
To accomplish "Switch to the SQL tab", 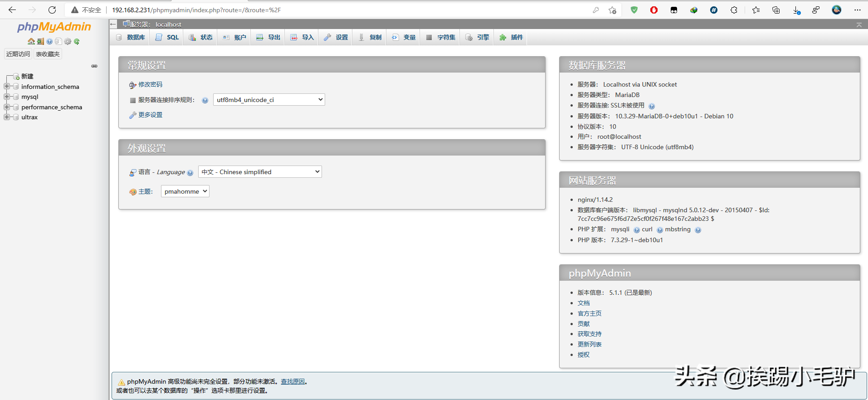I will click(167, 37).
